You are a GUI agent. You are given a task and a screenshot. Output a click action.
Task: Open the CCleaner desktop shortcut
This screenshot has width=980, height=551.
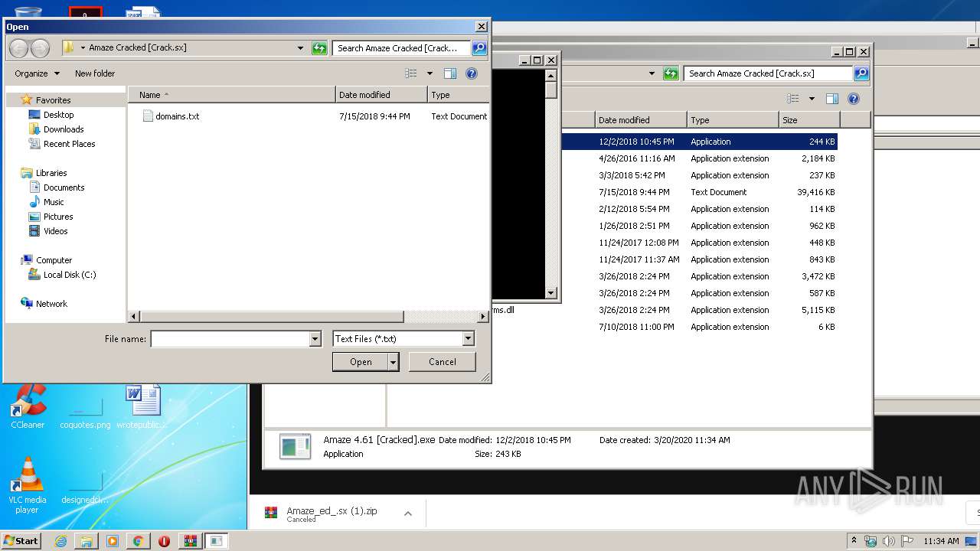click(28, 406)
